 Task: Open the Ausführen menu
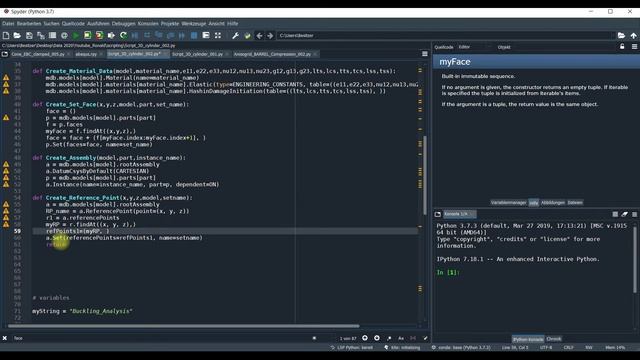[x=98, y=24]
